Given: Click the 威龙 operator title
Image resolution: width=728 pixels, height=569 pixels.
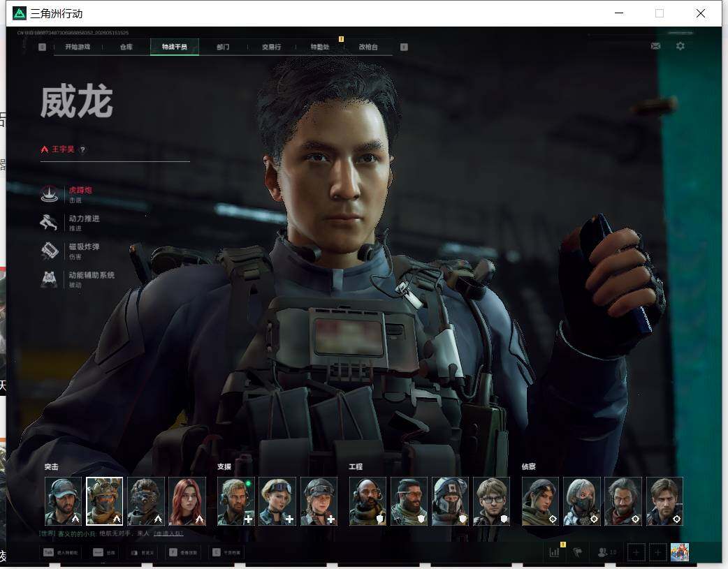Looking at the screenshot, I should pos(77,102).
